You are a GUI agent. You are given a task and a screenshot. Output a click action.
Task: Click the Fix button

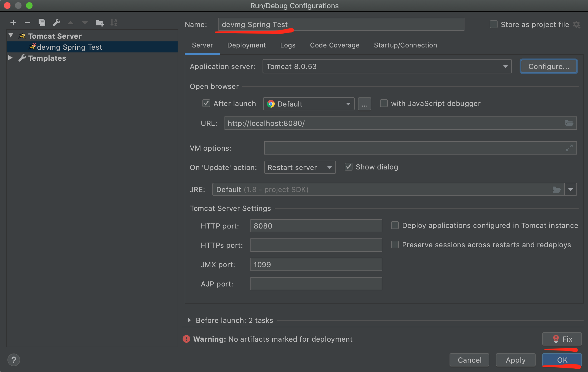click(562, 339)
